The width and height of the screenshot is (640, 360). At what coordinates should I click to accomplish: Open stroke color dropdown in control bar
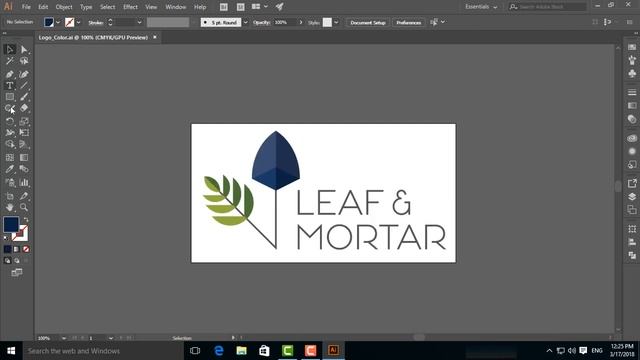point(78,22)
